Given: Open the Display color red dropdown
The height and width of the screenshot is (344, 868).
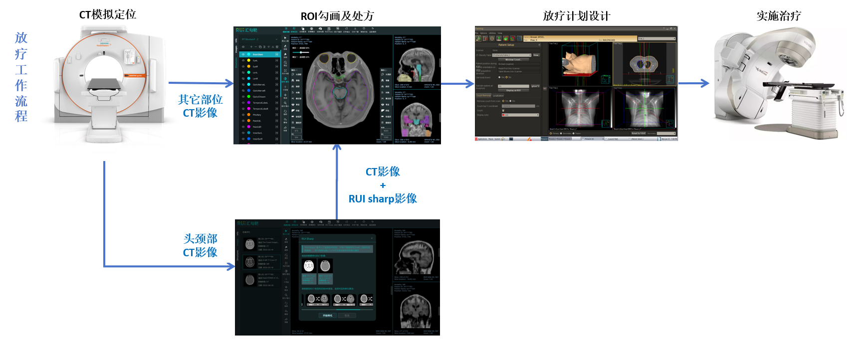Looking at the screenshot, I should click(x=538, y=115).
